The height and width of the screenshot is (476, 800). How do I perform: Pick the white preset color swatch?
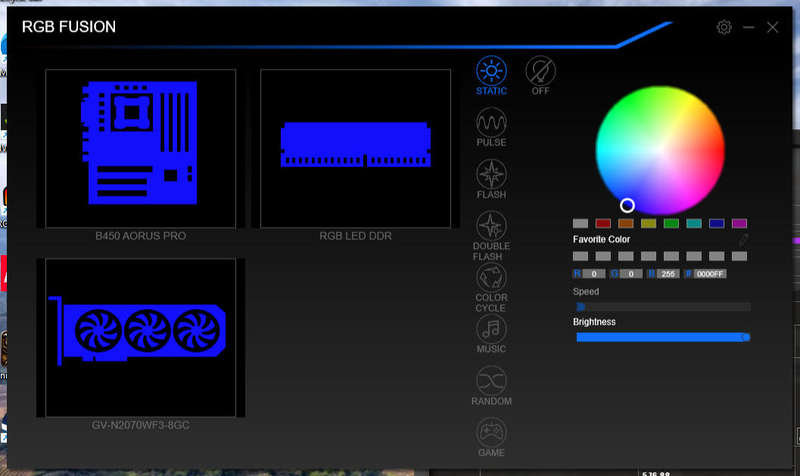(580, 223)
